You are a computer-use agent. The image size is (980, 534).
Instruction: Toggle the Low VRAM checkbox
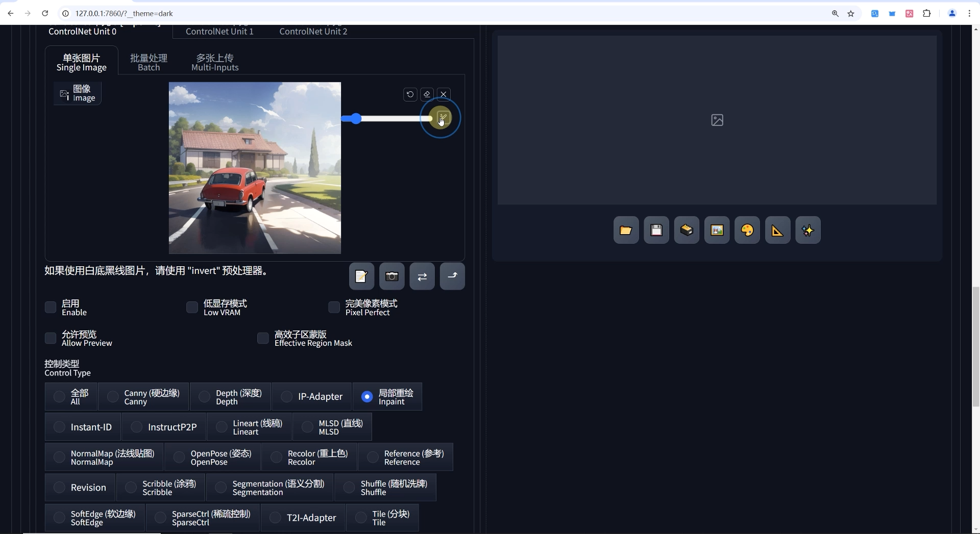[x=192, y=307]
